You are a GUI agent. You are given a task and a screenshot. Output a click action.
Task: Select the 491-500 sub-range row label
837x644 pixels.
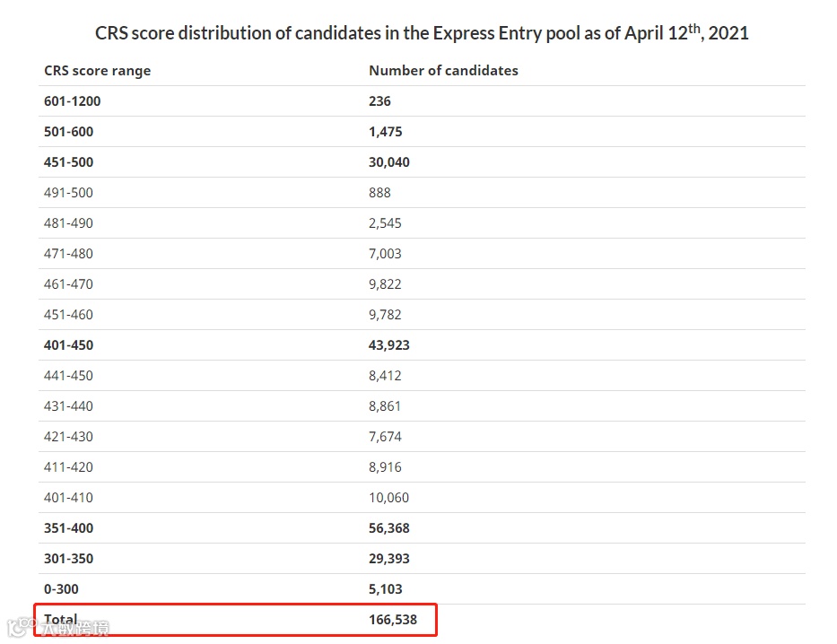coord(68,193)
